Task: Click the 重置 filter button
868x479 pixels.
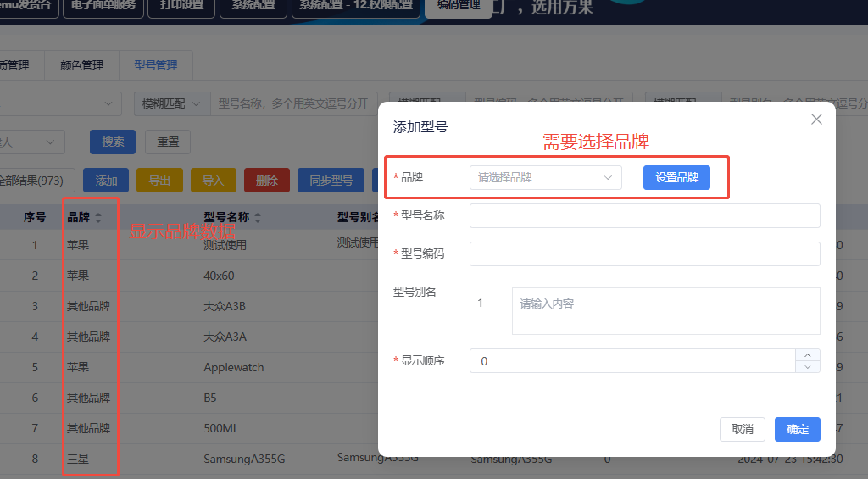Action: point(167,142)
